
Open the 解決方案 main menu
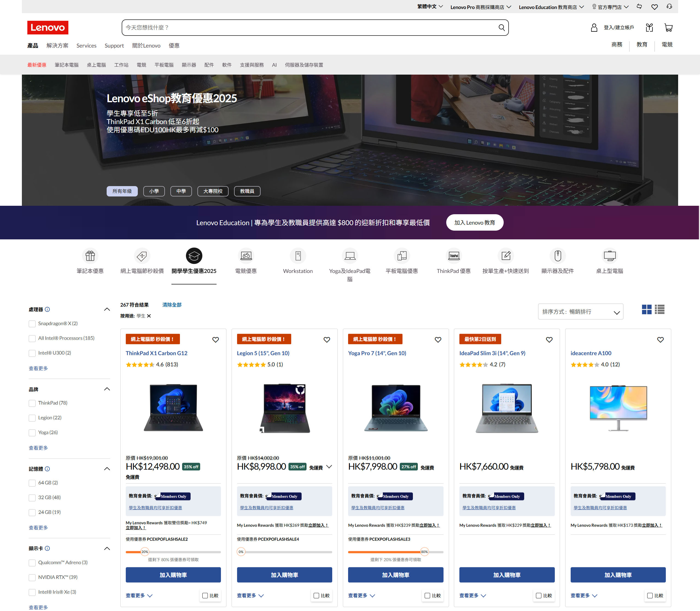point(57,46)
